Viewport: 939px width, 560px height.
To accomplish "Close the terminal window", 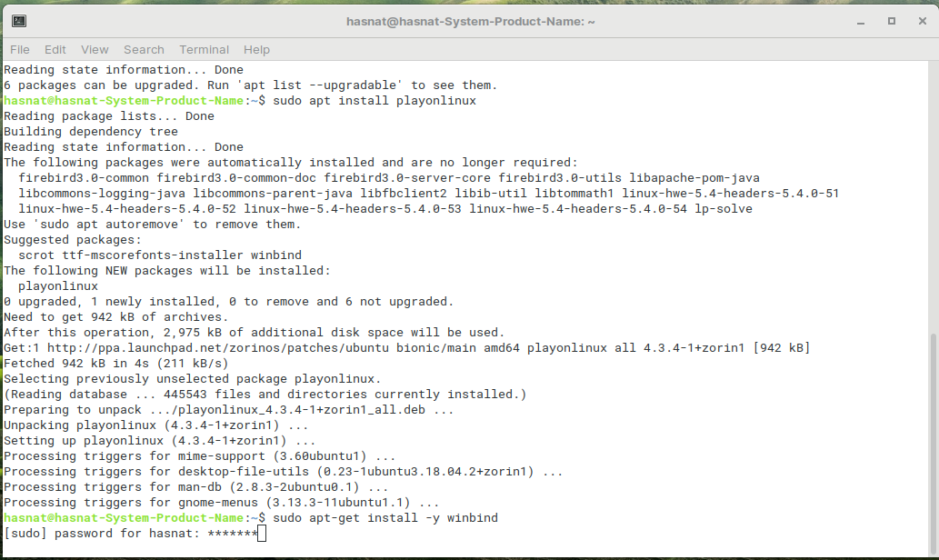I will pos(923,22).
